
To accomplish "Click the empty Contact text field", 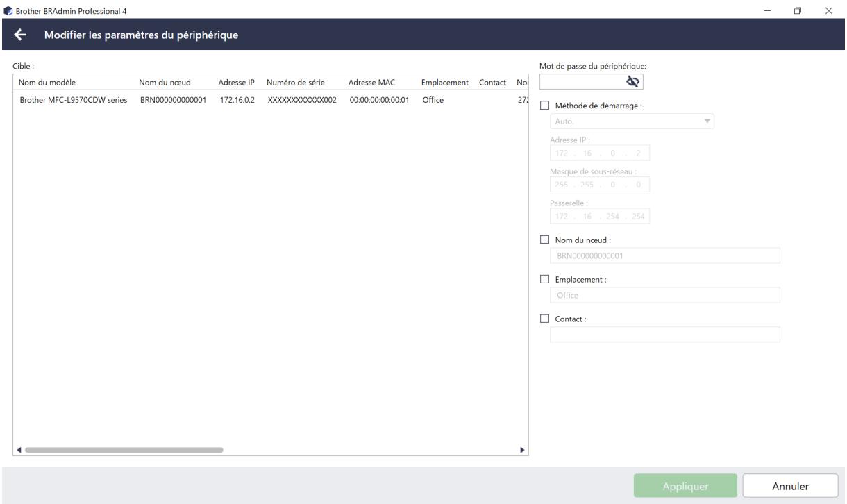I will point(665,335).
